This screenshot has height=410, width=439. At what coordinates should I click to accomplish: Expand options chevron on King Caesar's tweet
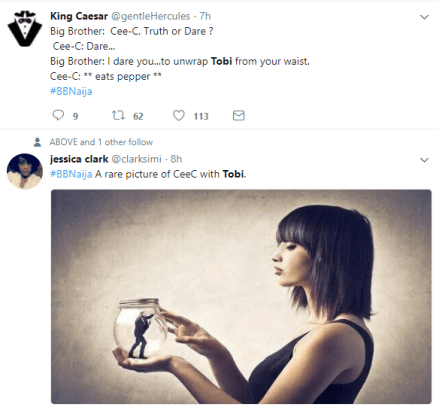[x=424, y=17]
